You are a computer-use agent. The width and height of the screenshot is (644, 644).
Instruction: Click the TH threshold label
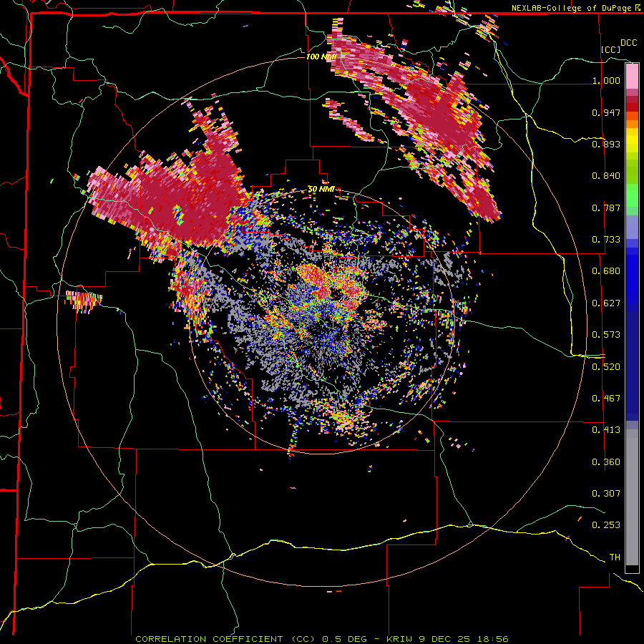tap(615, 557)
